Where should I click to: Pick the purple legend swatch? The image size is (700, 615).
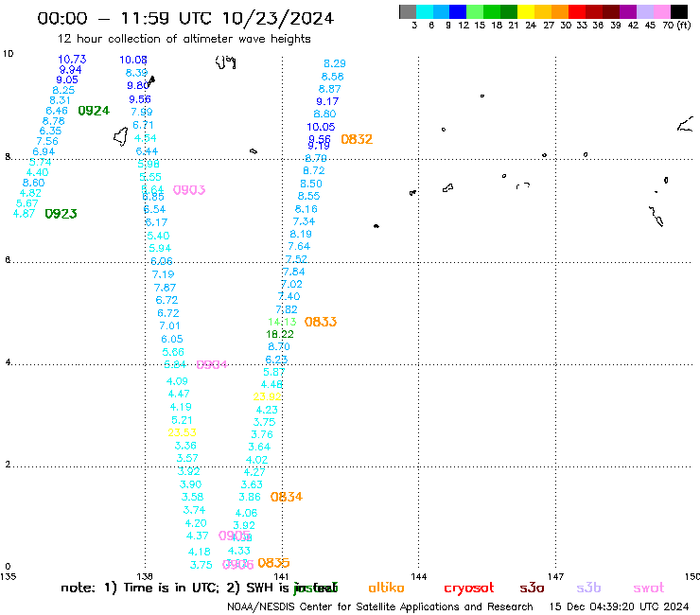click(628, 11)
